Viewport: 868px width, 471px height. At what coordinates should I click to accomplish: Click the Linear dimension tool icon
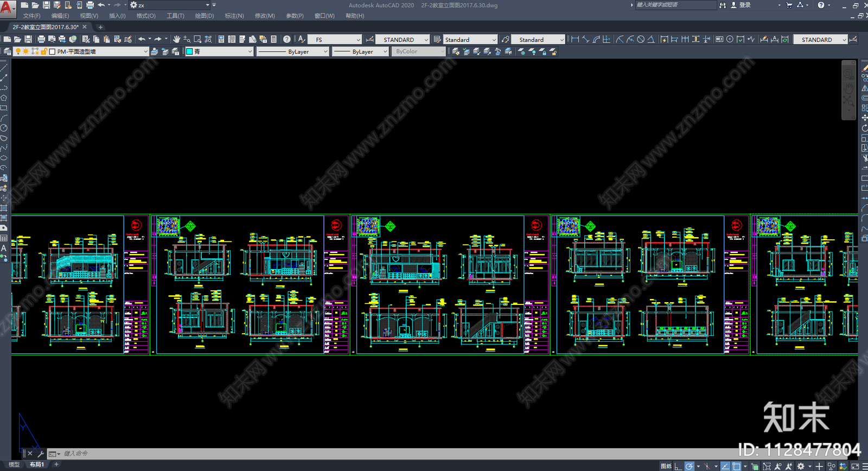click(575, 39)
